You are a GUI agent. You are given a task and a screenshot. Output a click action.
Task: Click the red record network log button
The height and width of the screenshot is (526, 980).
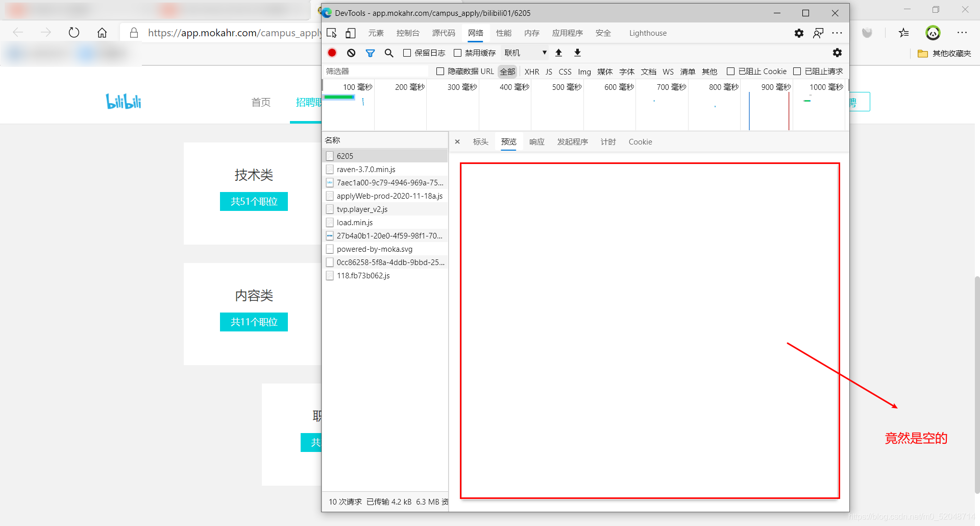point(332,53)
